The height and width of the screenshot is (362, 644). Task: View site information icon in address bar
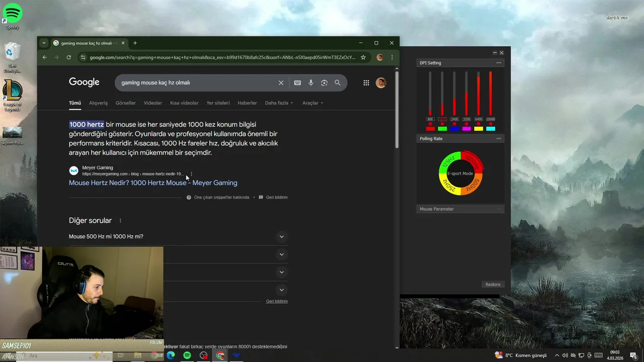83,57
